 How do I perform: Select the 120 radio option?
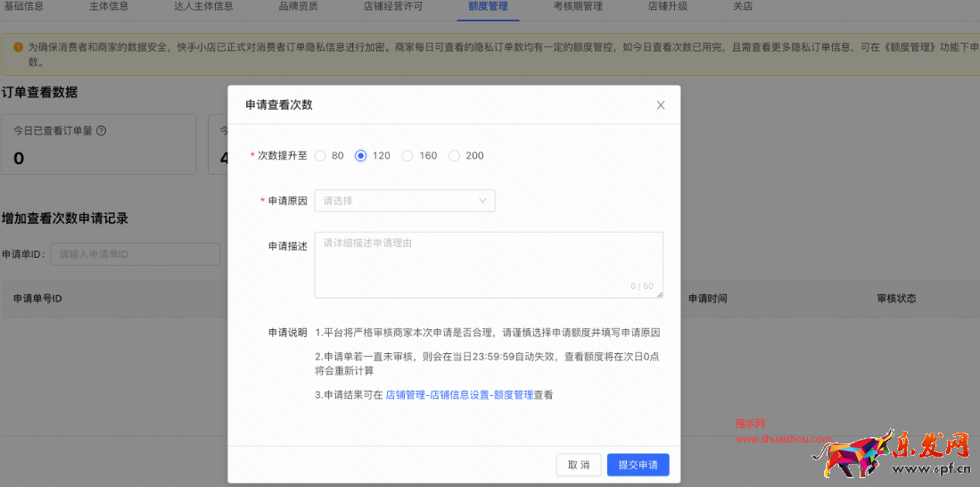click(x=360, y=156)
